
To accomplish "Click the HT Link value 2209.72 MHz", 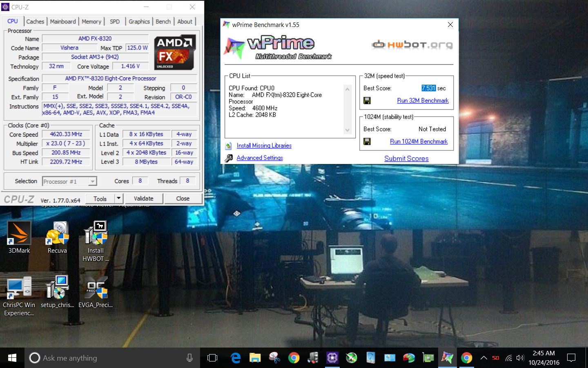I will [66, 162].
